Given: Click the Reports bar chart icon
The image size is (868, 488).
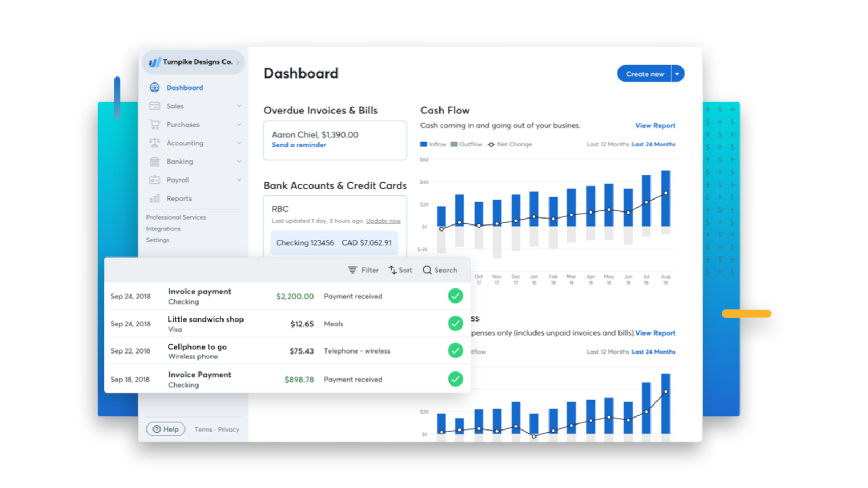Looking at the screenshot, I should pyautogui.click(x=155, y=198).
